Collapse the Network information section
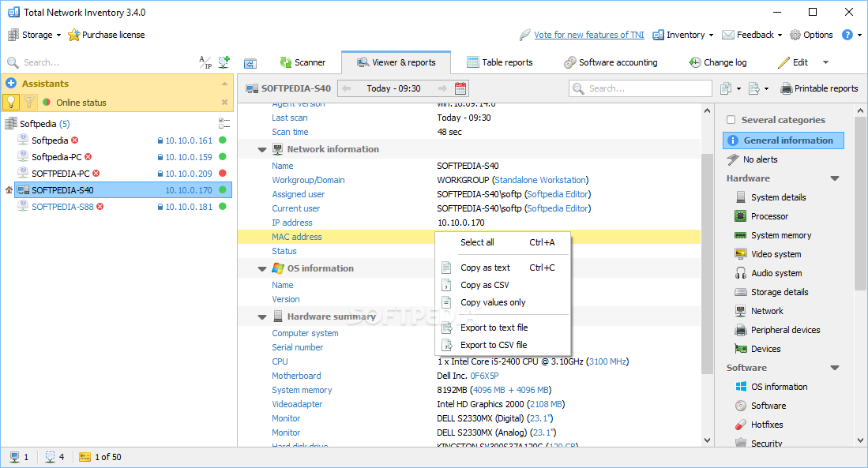The image size is (868, 468). tap(262, 149)
